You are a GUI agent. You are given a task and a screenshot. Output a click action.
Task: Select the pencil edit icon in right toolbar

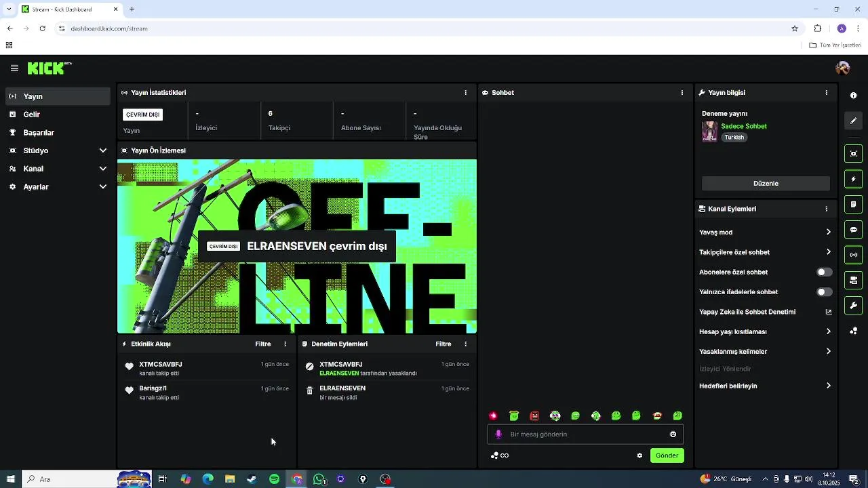[x=854, y=121]
